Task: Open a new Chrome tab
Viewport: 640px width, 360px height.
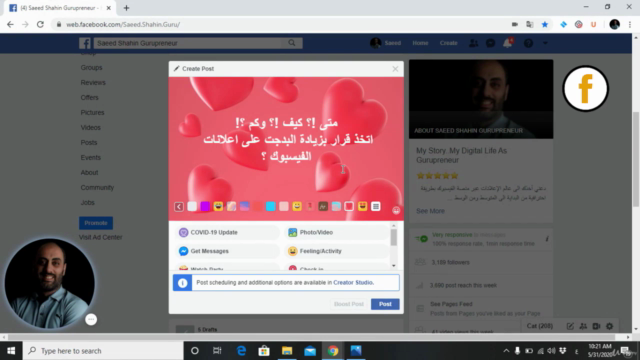Action: pos(126,8)
